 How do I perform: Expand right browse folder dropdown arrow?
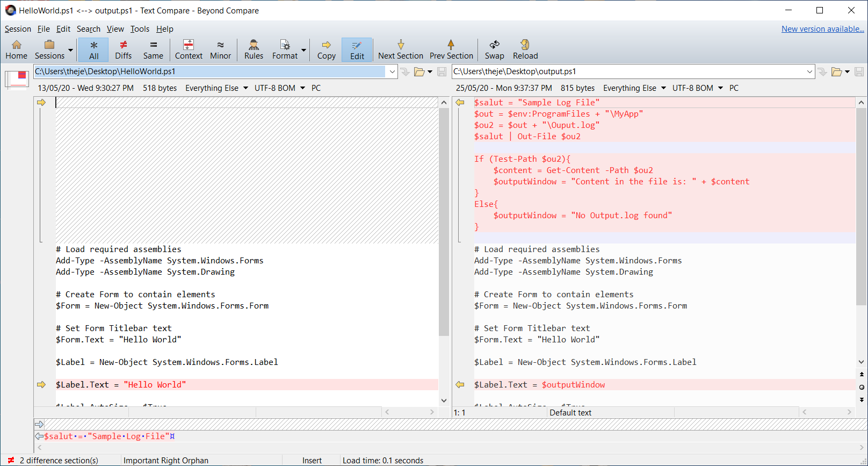(x=848, y=72)
